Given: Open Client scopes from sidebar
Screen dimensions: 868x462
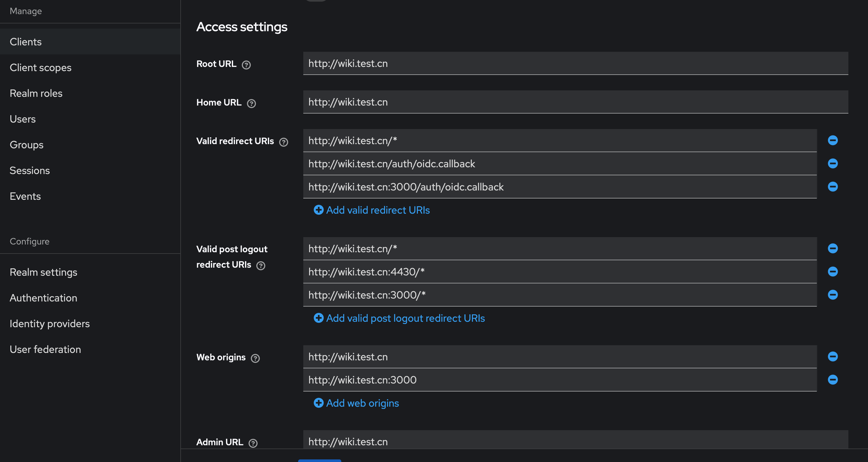Looking at the screenshot, I should (x=41, y=67).
